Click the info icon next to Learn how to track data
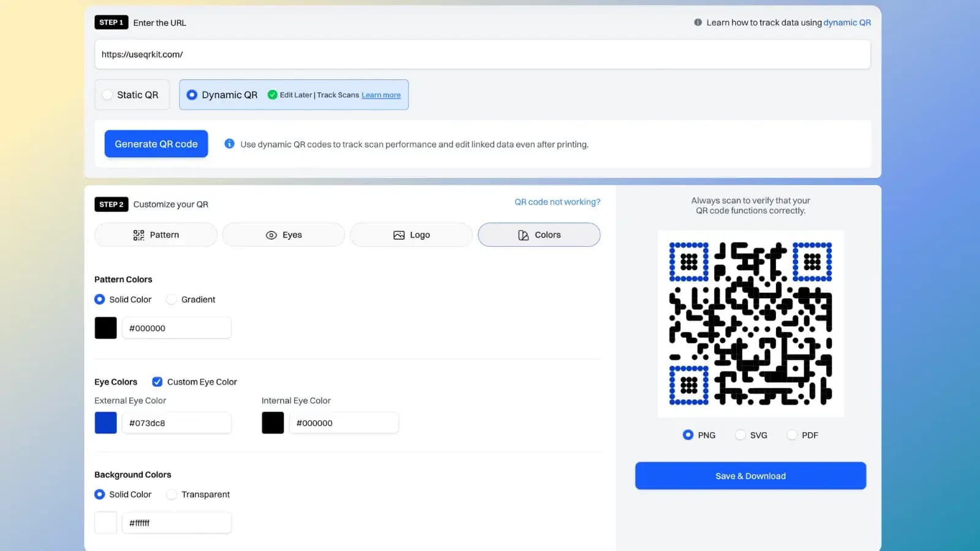Image resolution: width=980 pixels, height=551 pixels. [698, 23]
